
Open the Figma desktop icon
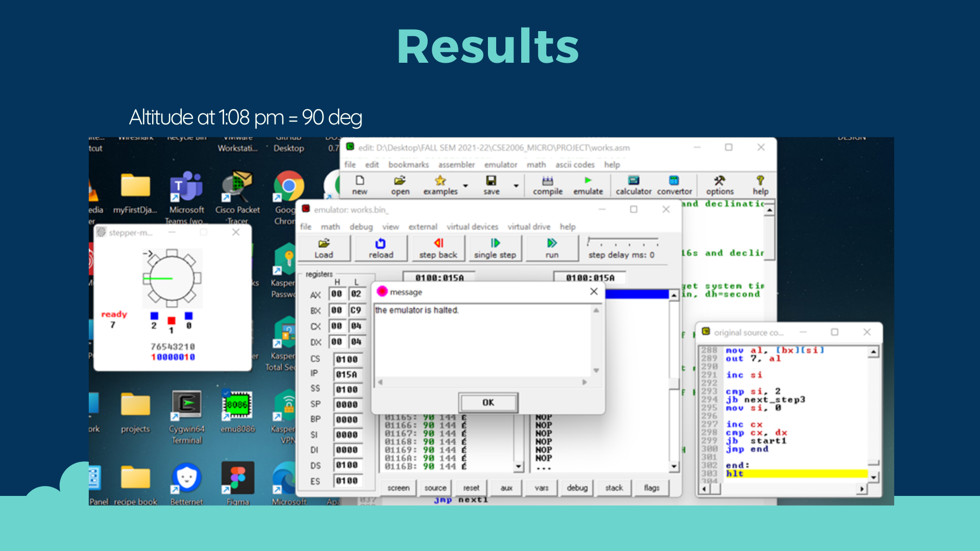tap(237, 484)
